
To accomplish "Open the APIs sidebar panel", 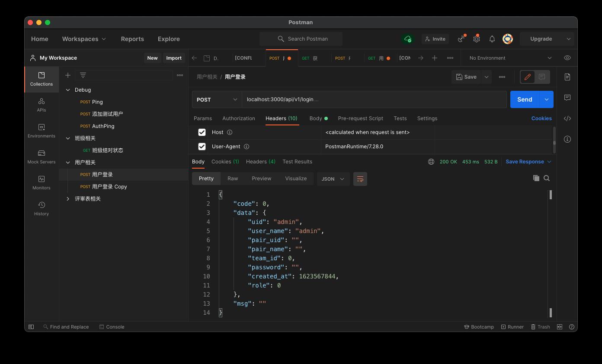I will point(42,105).
